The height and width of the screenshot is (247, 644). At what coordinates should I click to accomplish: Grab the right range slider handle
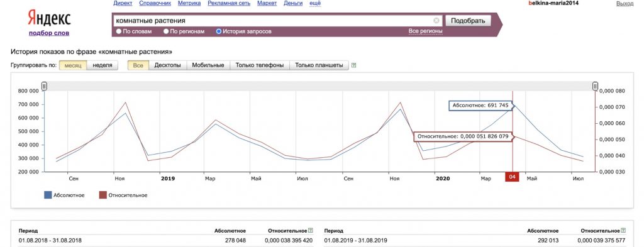tap(595, 85)
